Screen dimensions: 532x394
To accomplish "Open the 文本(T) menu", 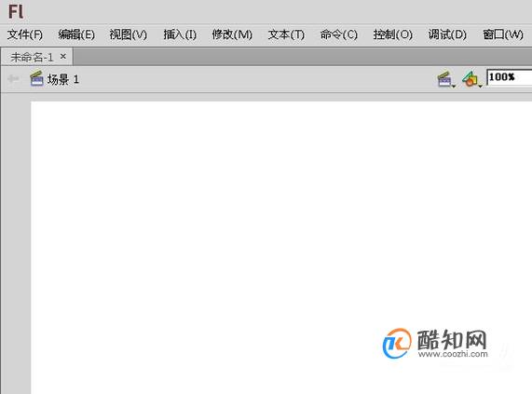I will (286, 34).
